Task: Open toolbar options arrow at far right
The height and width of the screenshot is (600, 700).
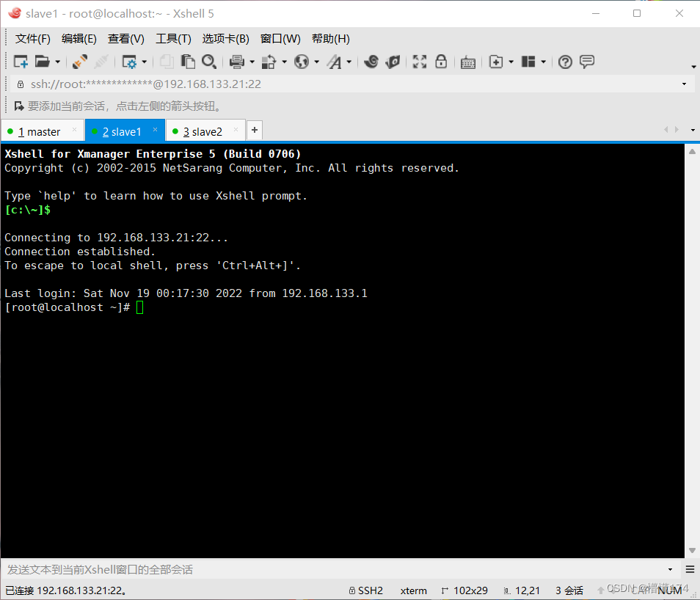Action: click(x=693, y=67)
